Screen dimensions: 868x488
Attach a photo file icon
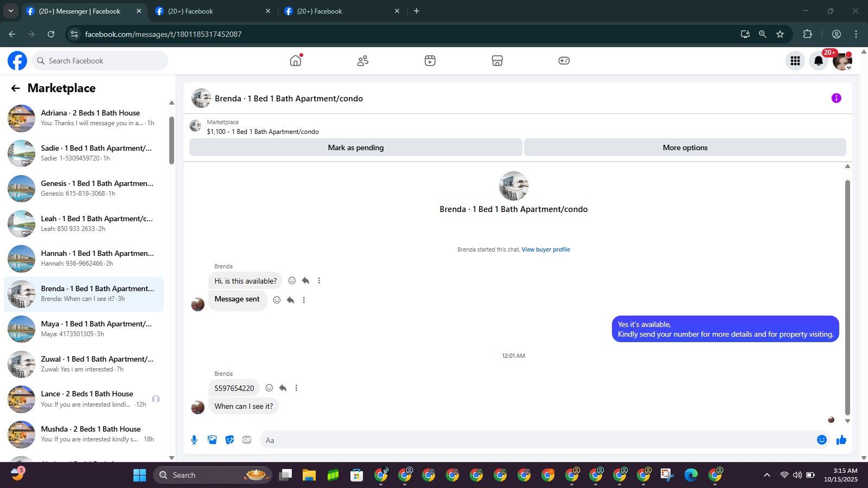point(212,440)
